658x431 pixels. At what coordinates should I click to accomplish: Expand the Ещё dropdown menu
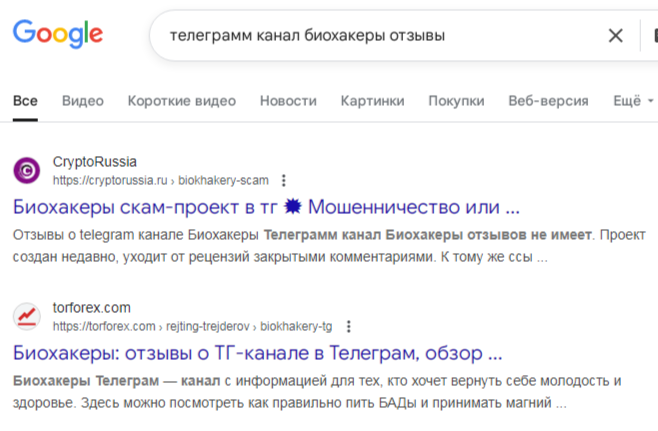tap(633, 101)
